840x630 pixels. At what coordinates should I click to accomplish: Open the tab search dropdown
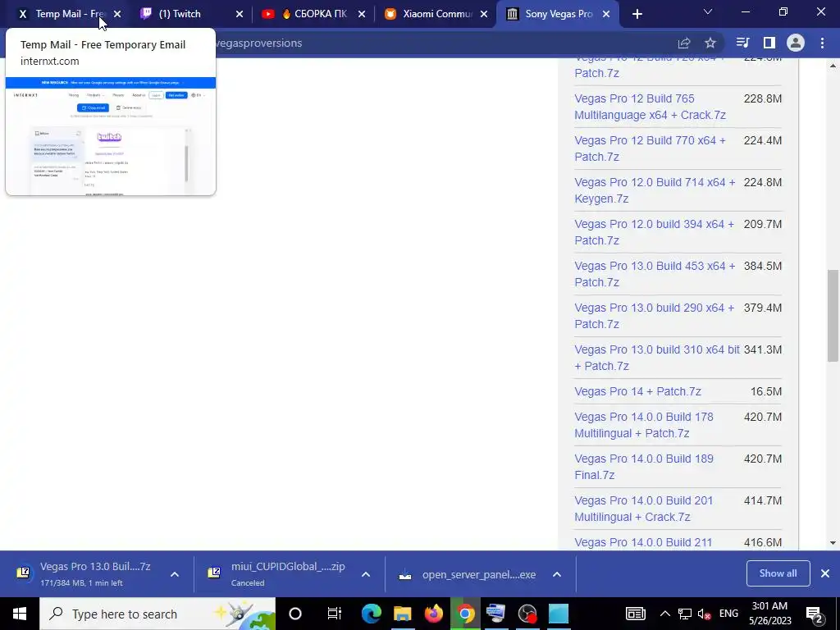point(708,11)
